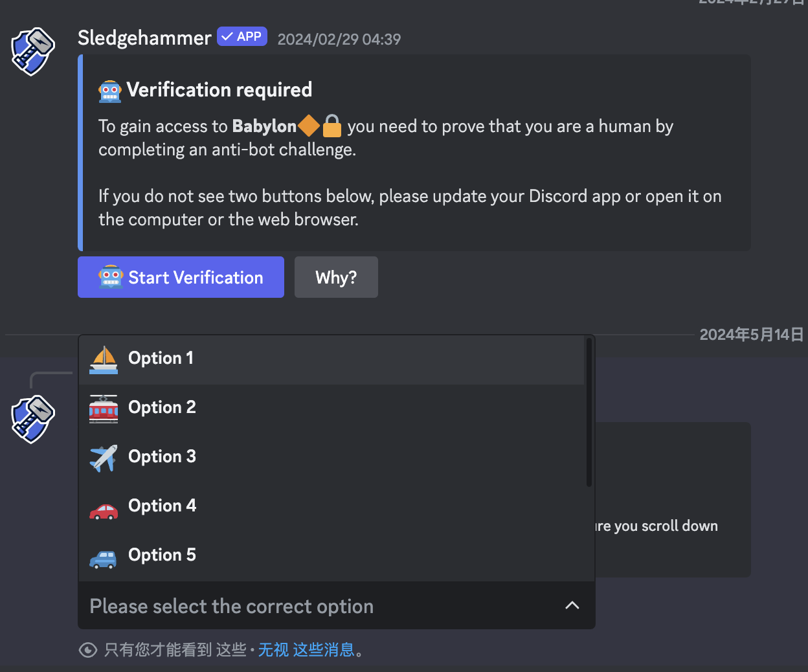Image resolution: width=808 pixels, height=672 pixels.
Task: Open the Please select the correct option dropdown
Action: (231, 606)
